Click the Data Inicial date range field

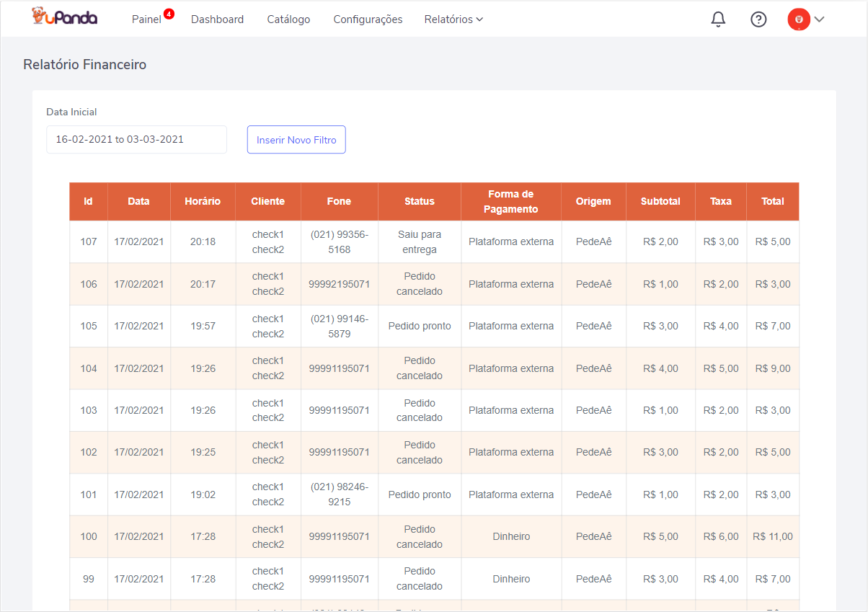(136, 140)
